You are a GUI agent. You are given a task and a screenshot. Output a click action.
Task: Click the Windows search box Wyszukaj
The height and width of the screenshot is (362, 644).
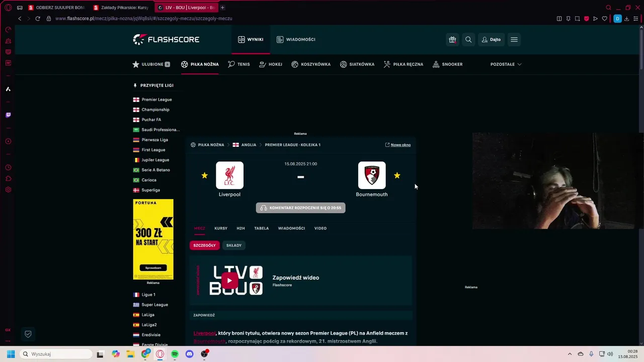55,354
